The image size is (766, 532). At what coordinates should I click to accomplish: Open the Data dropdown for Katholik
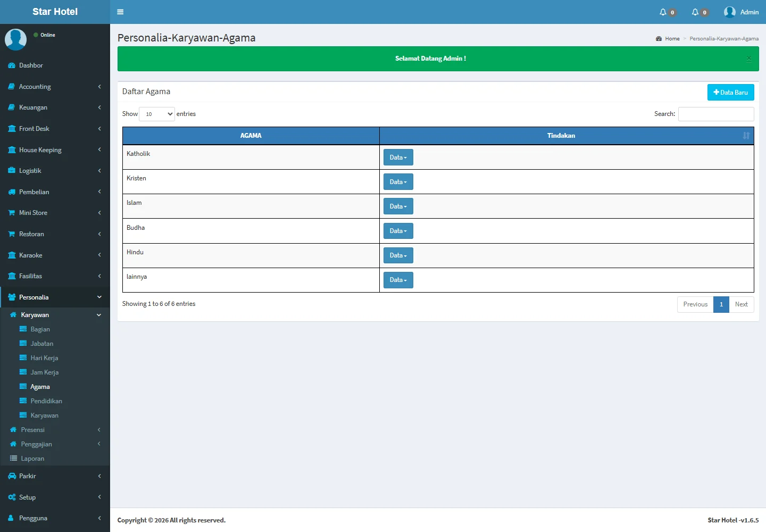398,157
